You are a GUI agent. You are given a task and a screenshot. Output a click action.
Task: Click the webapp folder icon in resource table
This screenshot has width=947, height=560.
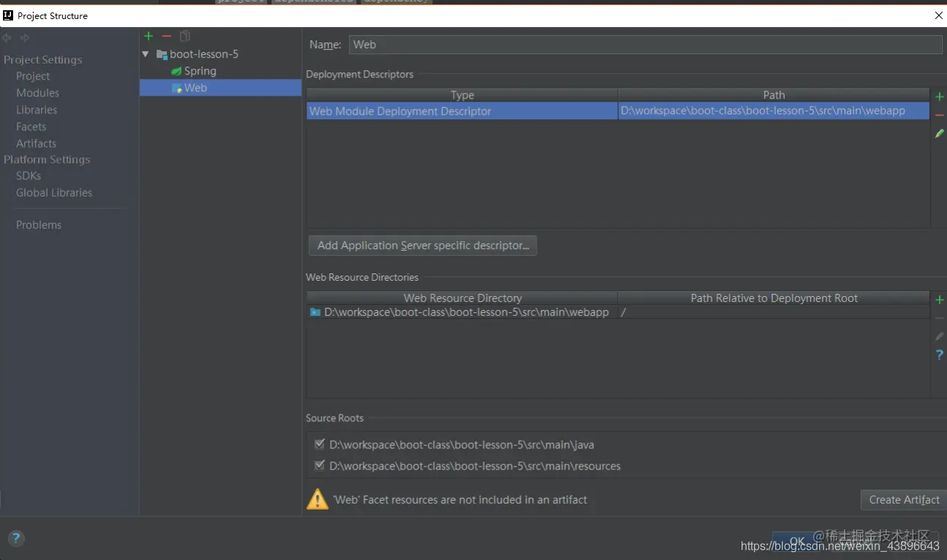pos(315,312)
